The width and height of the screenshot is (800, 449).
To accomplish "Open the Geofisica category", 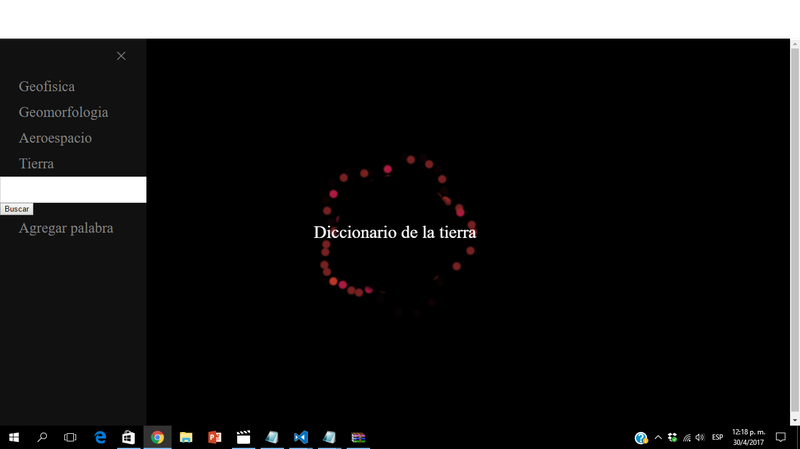I will [46, 87].
